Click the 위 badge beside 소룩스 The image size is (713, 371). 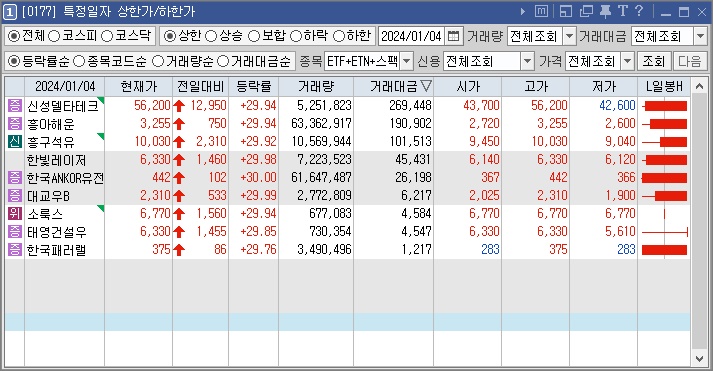(15, 213)
